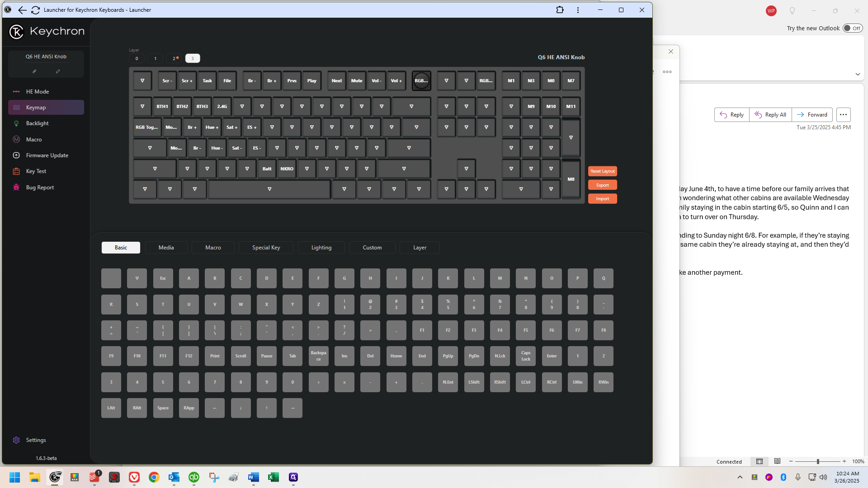The width and height of the screenshot is (868, 488).
Task: Select the NKRO key on the keyboard layout
Action: point(287,169)
